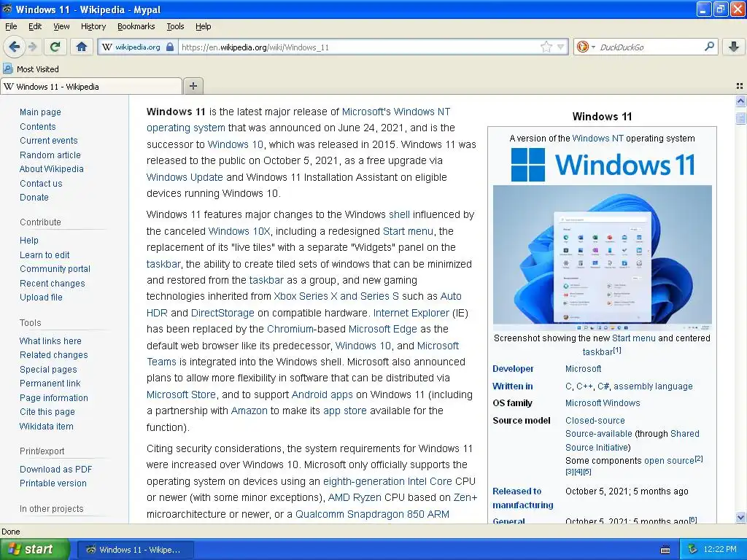Follow the Windows 10X article link

tap(239, 231)
